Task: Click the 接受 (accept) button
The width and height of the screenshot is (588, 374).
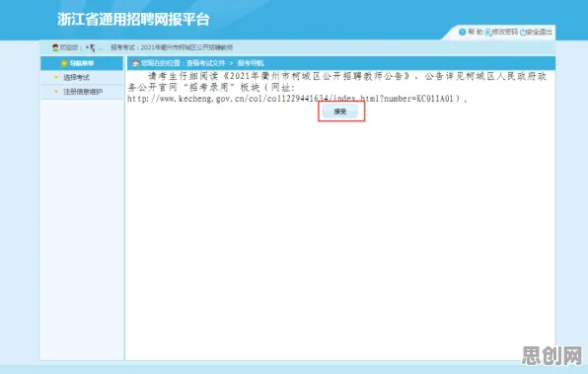Action: coord(339,112)
